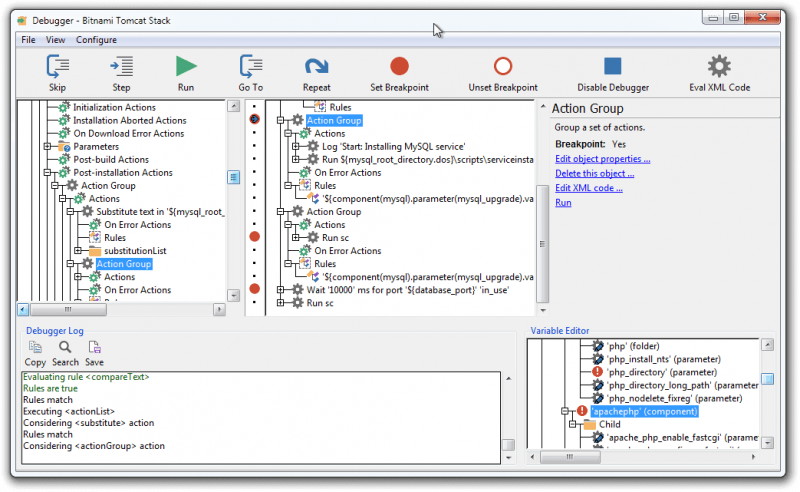The width and height of the screenshot is (800, 492).
Task: Expand the Parameters node in left tree
Action: pyautogui.click(x=47, y=147)
